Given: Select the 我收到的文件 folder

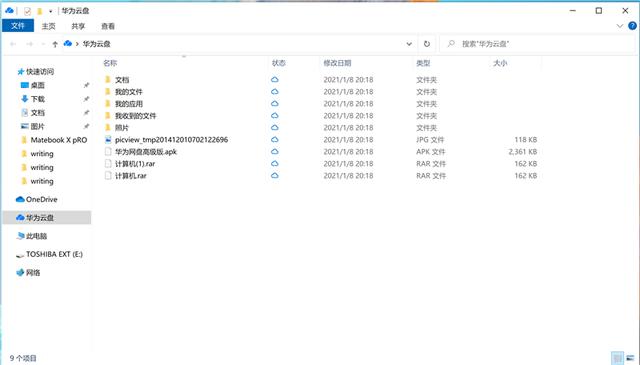Looking at the screenshot, I should coord(136,116).
